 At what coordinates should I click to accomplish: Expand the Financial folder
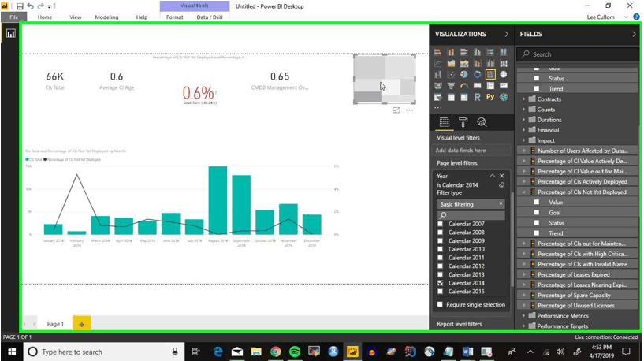tap(523, 130)
